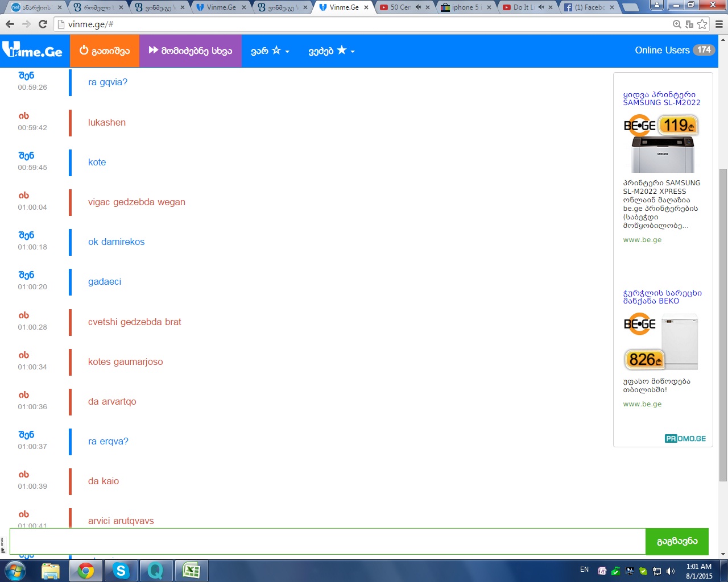
Task: Go back with the browser back arrow
Action: click(x=10, y=24)
